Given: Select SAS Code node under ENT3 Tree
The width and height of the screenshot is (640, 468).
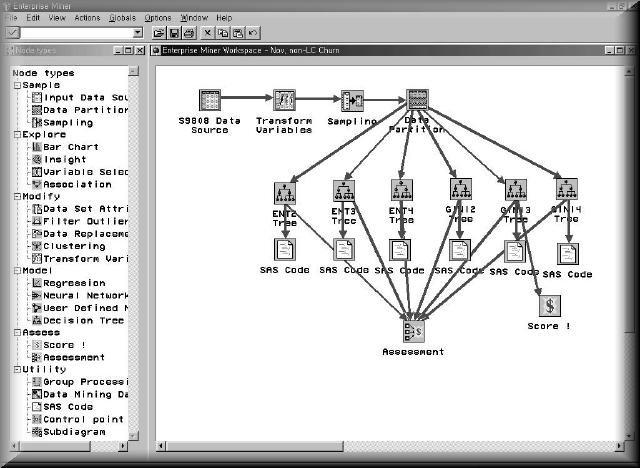Looking at the screenshot, I should (x=344, y=250).
